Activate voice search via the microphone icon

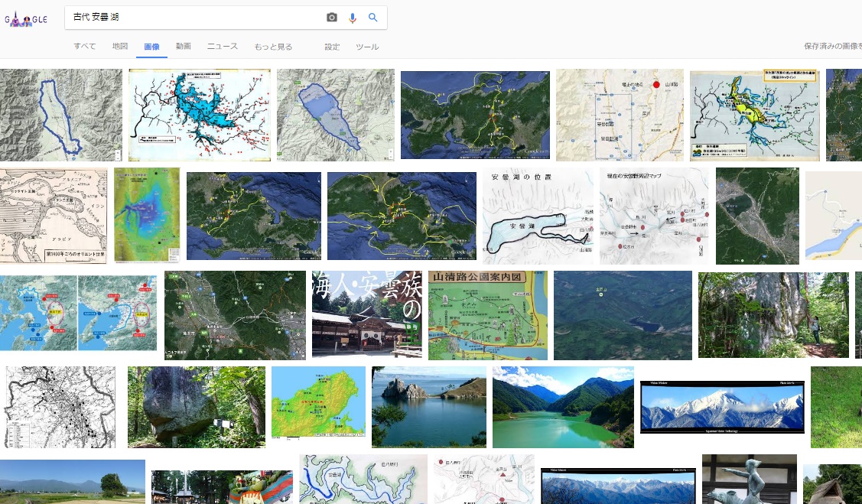353,18
